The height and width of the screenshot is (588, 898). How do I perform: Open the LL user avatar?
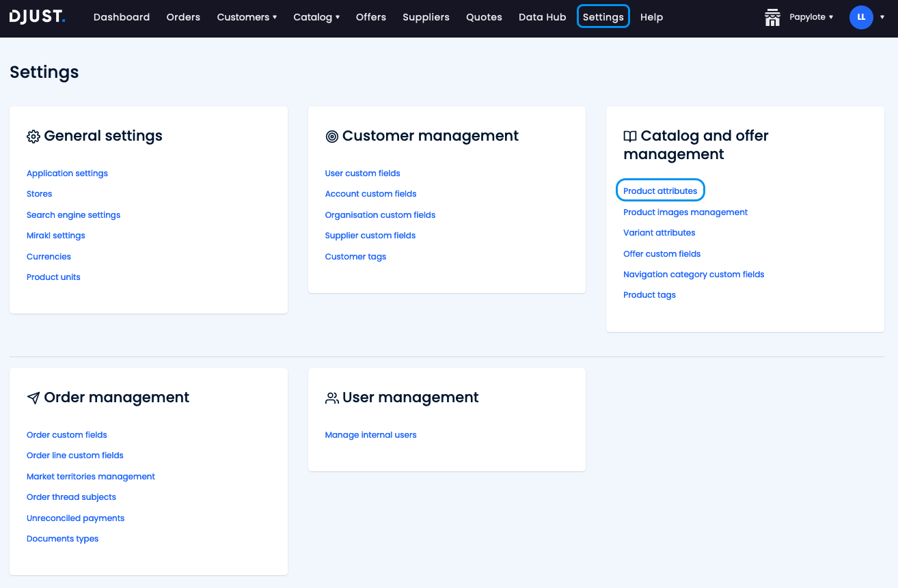click(x=861, y=17)
